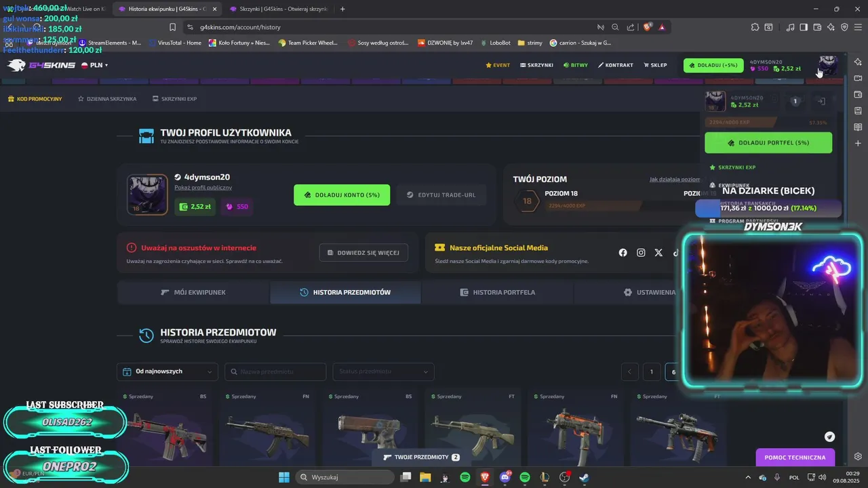Open strimy bookmarks folder

click(530, 43)
